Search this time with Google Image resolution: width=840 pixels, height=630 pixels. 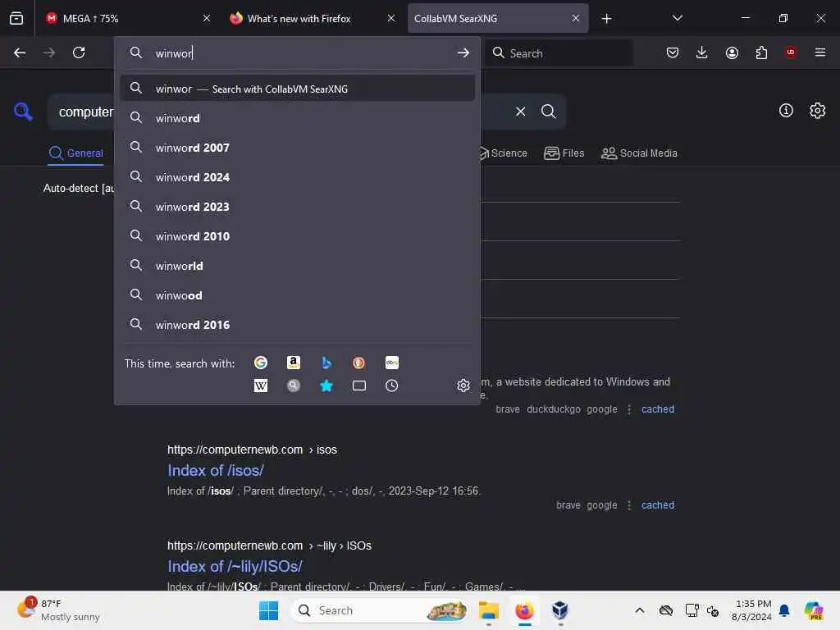click(x=261, y=363)
